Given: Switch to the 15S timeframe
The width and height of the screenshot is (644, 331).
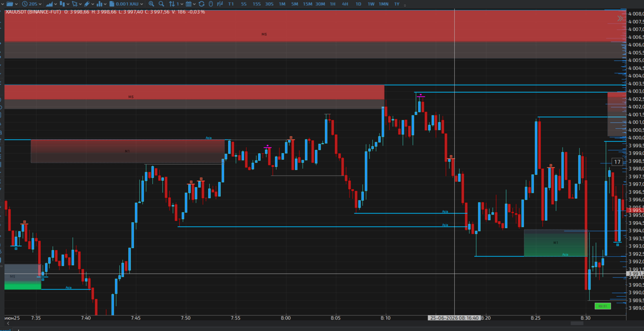Looking at the screenshot, I should pos(256,4).
